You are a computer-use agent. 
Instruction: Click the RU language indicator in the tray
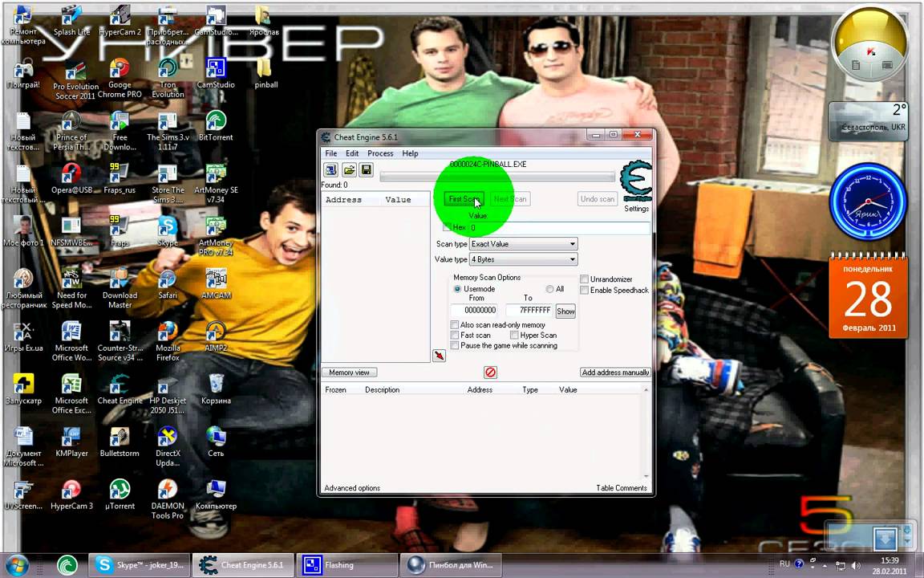click(784, 564)
